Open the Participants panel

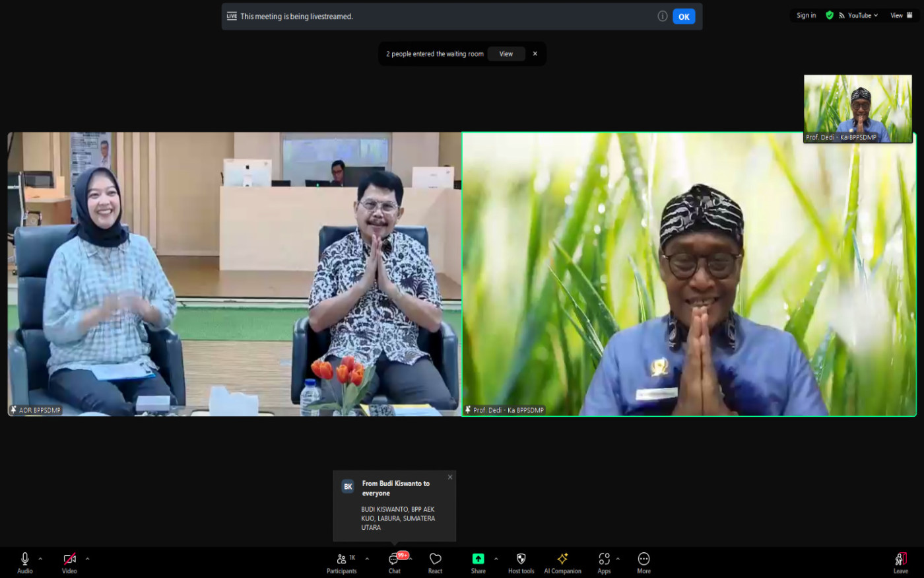click(342, 562)
